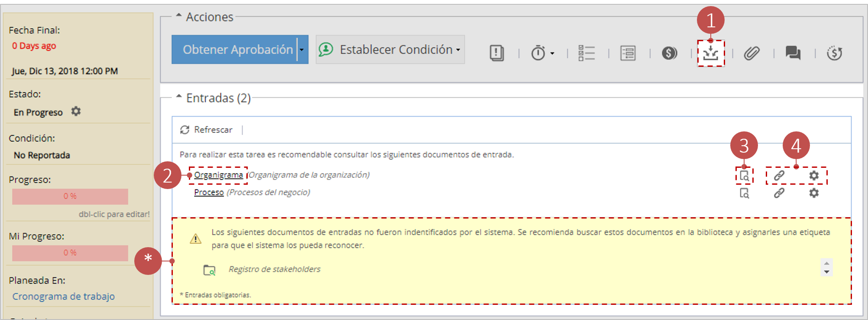Open the comments chat bubbles icon
Image resolution: width=868 pixels, height=320 pixels.
[x=793, y=53]
